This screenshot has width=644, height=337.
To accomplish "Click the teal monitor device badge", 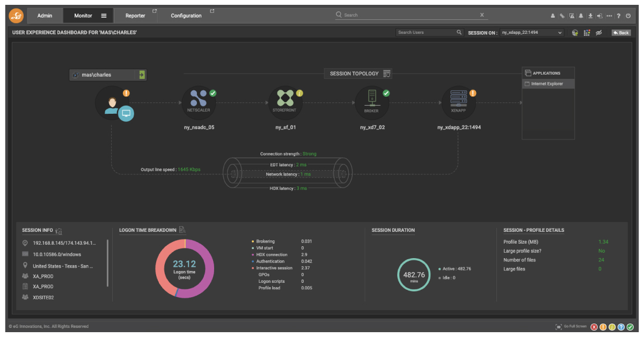I will tap(126, 113).
